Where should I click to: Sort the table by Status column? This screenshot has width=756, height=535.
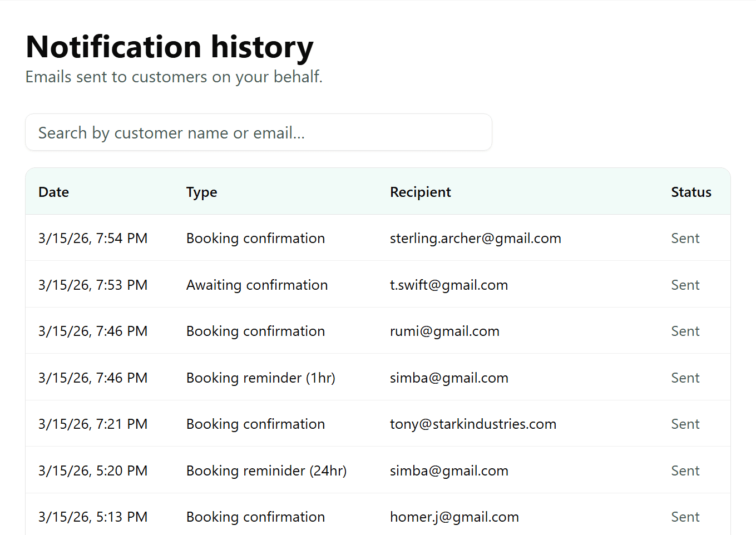pos(691,192)
